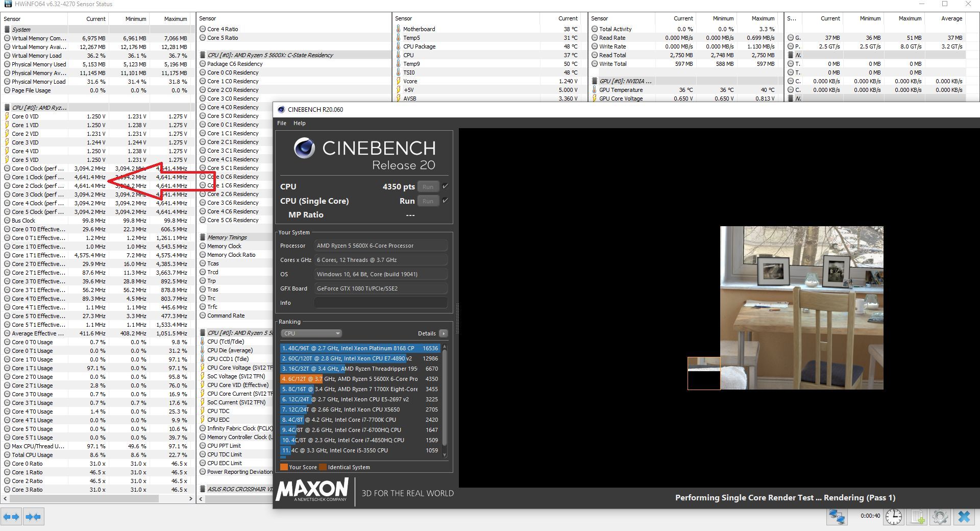Click the GFX Board field value
Screen dimensions: 980x531
[x=381, y=288]
